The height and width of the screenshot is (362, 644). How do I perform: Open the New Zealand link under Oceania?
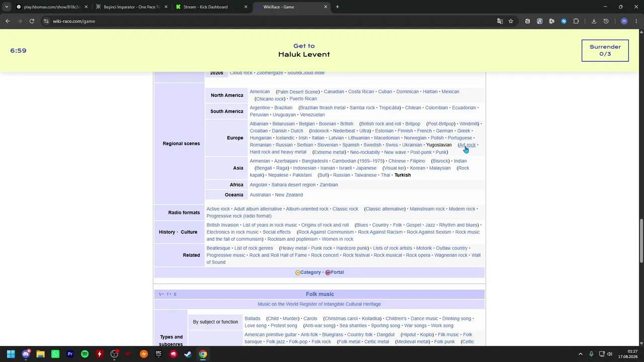[x=289, y=195]
